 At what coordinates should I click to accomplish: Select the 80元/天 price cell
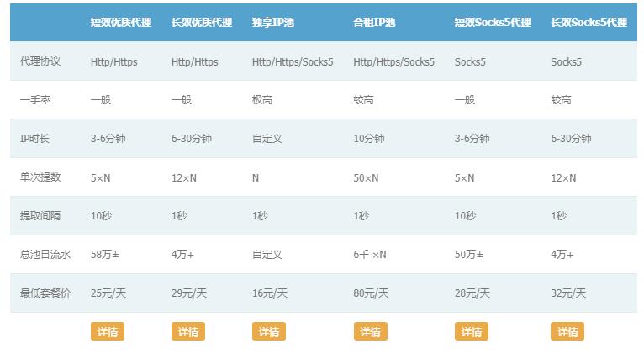pos(371,293)
